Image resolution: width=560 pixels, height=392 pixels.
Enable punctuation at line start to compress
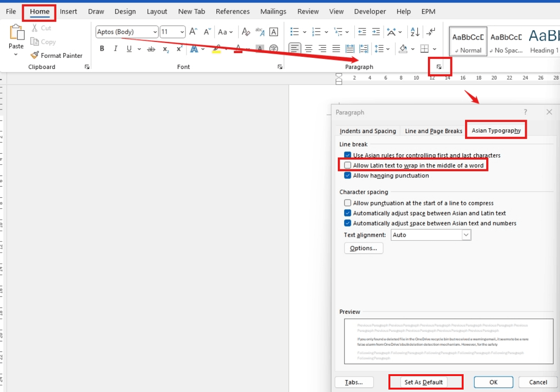[x=347, y=203]
